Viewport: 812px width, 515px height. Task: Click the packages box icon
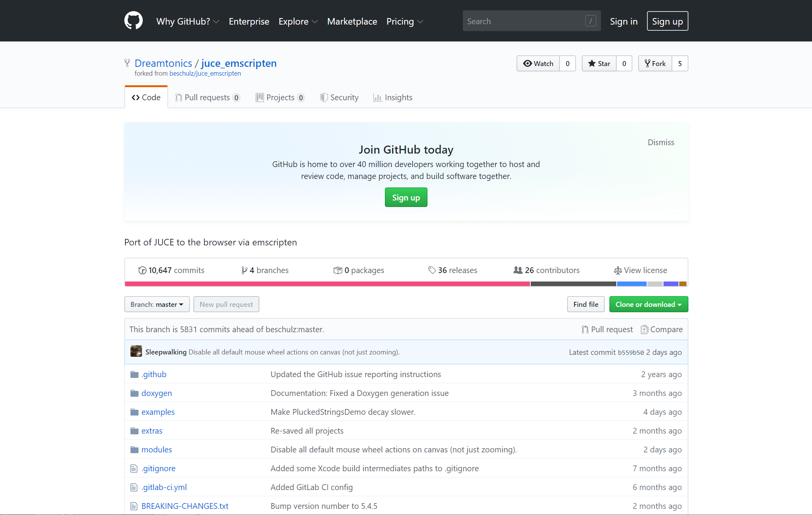338,270
